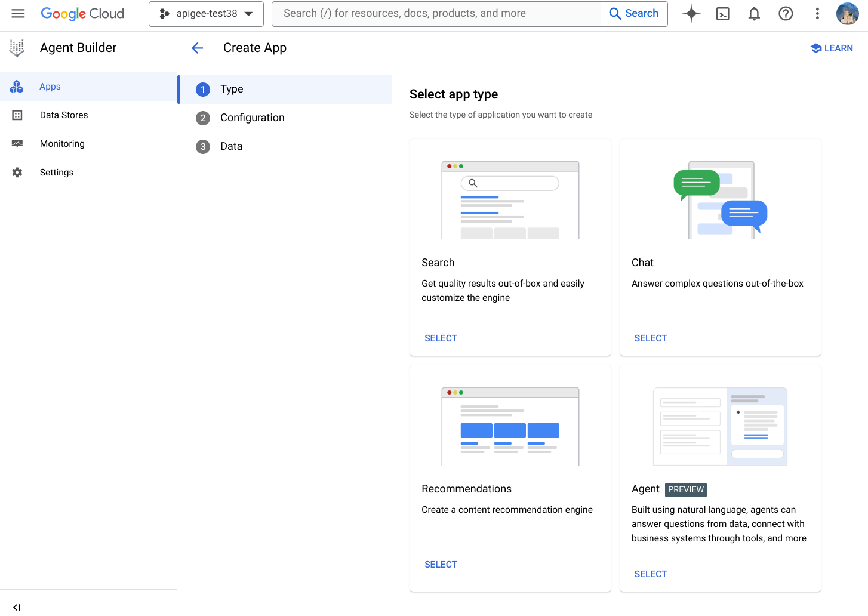The width and height of the screenshot is (868, 616).
Task: Click the Agent Builder title
Action: coord(78,48)
